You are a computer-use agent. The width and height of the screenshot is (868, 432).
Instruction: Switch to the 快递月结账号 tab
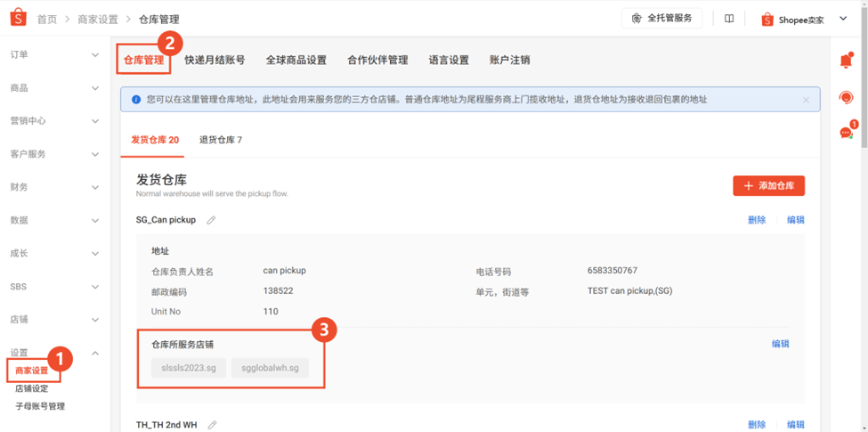[215, 61]
